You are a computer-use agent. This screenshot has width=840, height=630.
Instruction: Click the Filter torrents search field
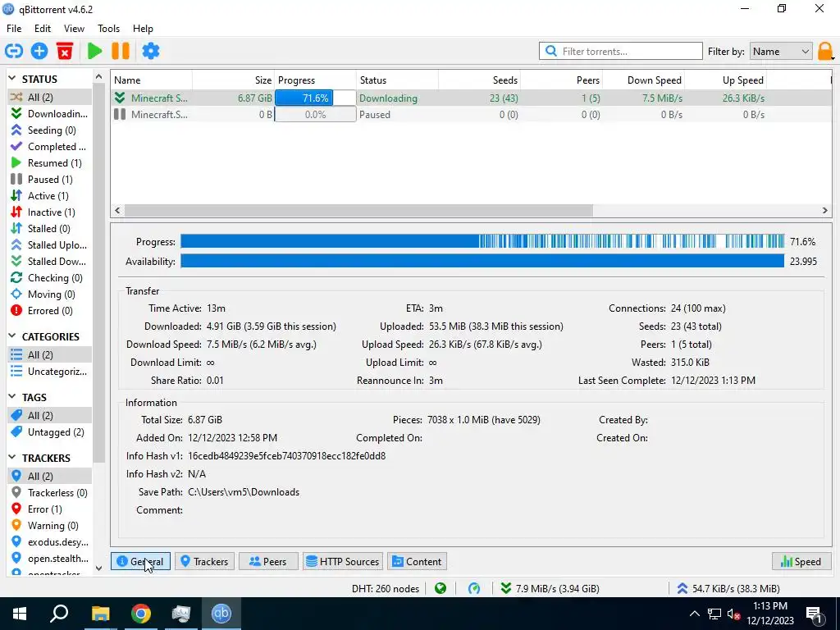coord(621,52)
